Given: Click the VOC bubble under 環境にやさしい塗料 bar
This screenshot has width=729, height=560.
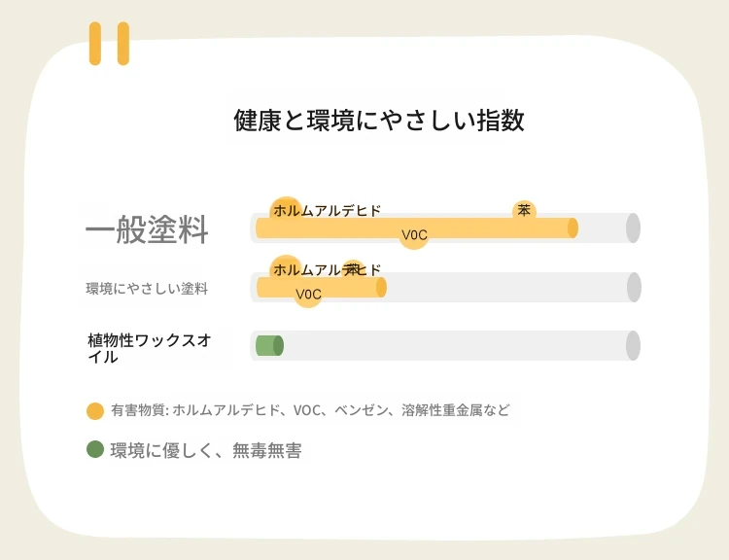Looking at the screenshot, I should pyautogui.click(x=308, y=294).
